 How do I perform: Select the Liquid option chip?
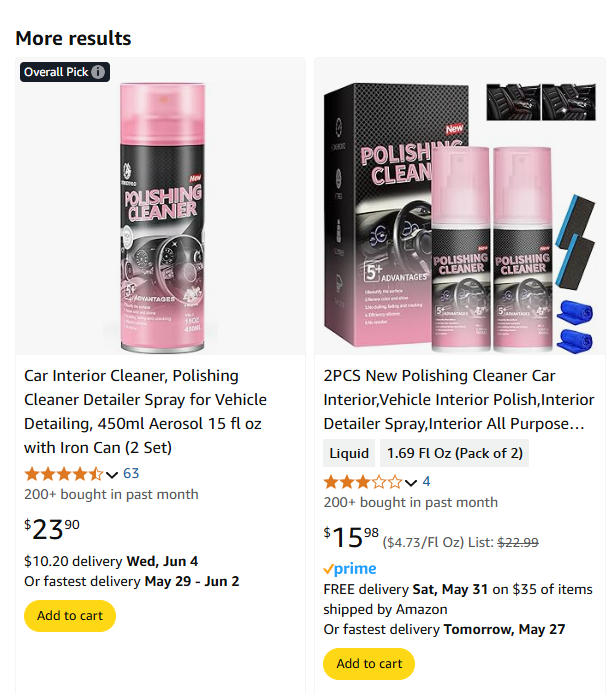coord(349,453)
